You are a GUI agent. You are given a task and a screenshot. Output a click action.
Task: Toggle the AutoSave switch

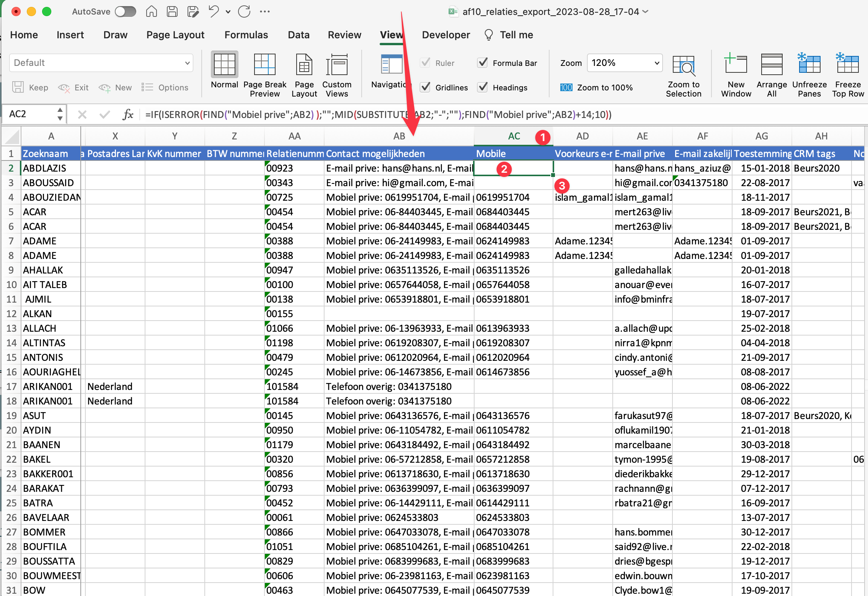point(126,11)
